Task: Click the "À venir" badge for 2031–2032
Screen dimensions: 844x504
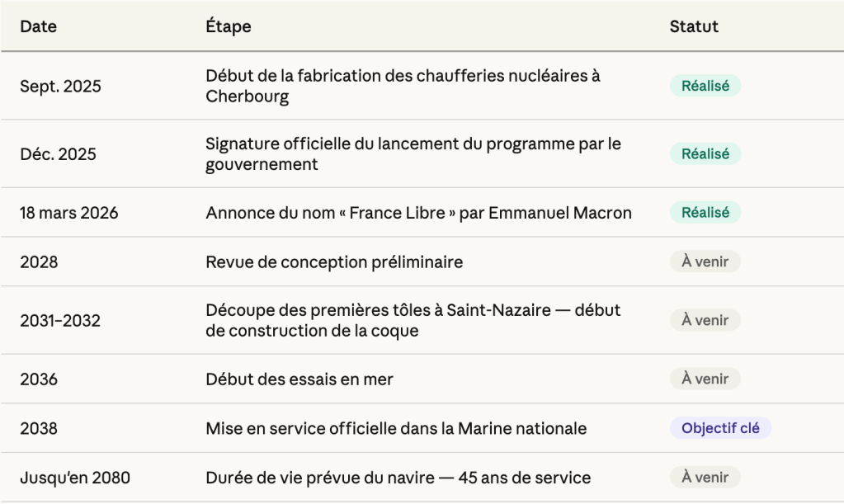Action: [x=705, y=320]
